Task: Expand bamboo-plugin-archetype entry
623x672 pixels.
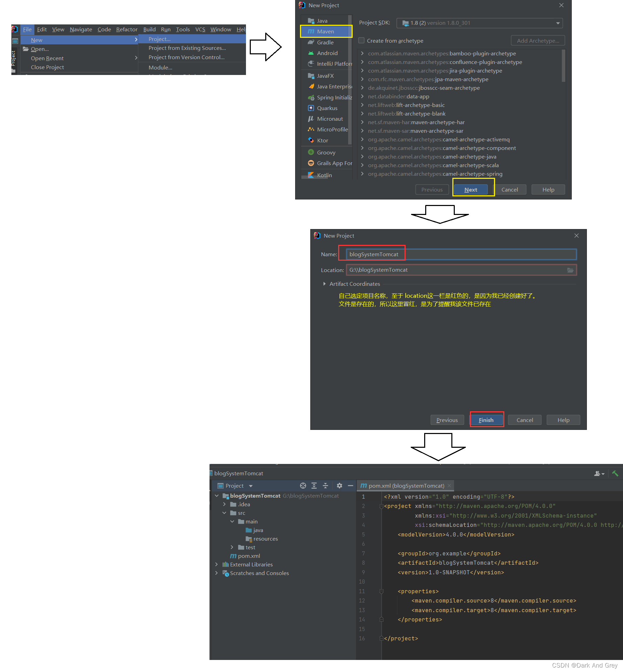Action: tap(362, 53)
